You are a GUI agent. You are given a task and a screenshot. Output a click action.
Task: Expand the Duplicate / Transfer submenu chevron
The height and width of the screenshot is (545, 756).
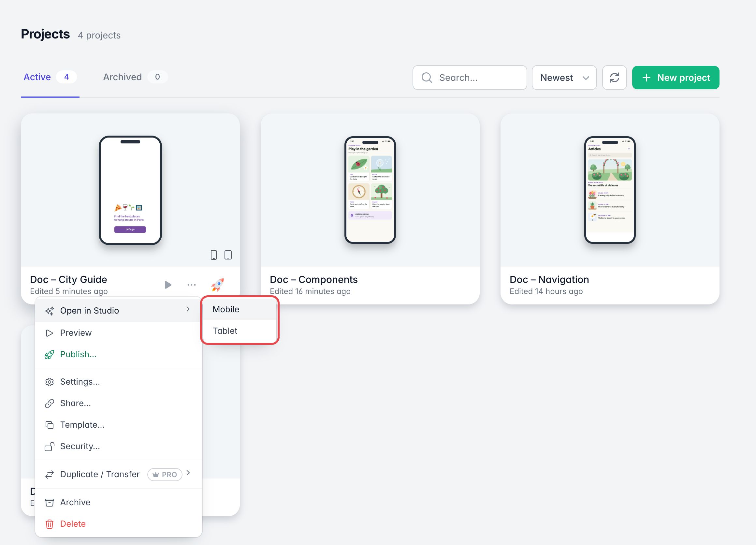point(188,473)
